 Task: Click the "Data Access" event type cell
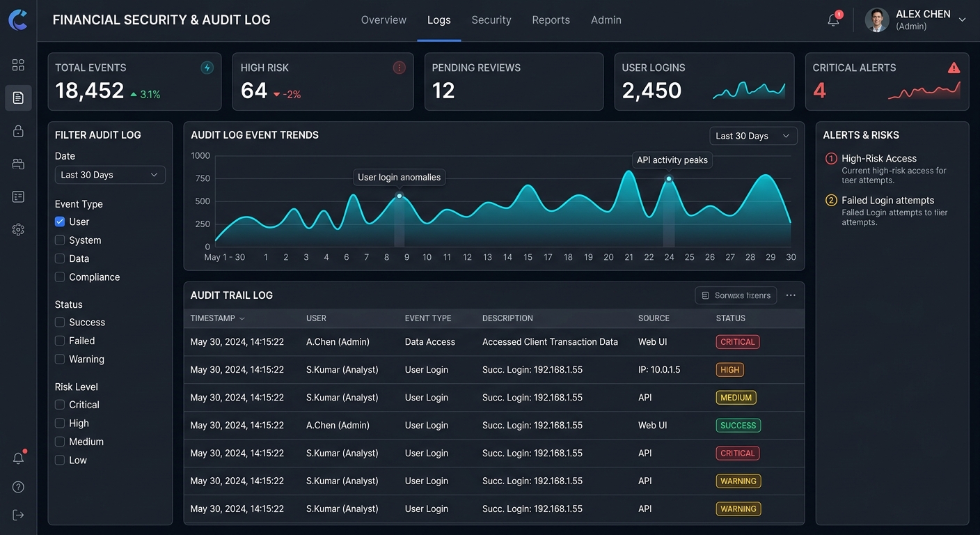pyautogui.click(x=430, y=342)
